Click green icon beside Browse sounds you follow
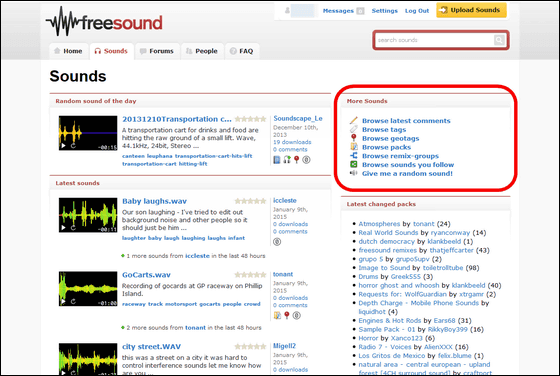Viewport: 560px width, 376px height. click(x=354, y=164)
